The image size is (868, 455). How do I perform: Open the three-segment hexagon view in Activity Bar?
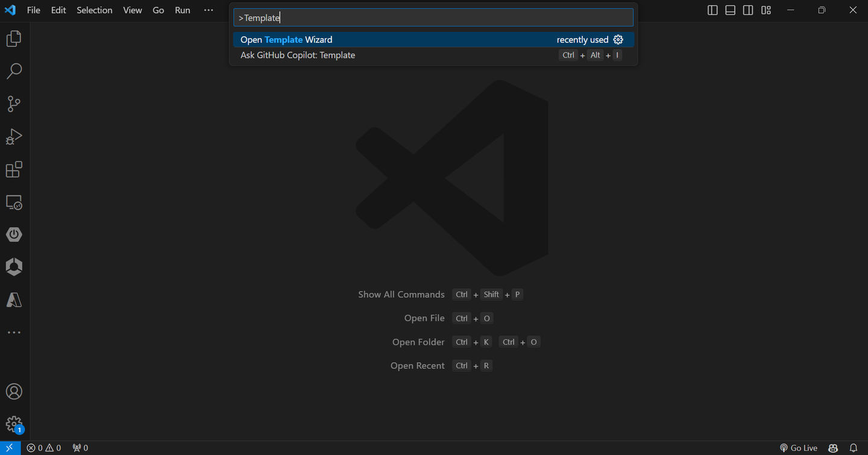[14, 267]
